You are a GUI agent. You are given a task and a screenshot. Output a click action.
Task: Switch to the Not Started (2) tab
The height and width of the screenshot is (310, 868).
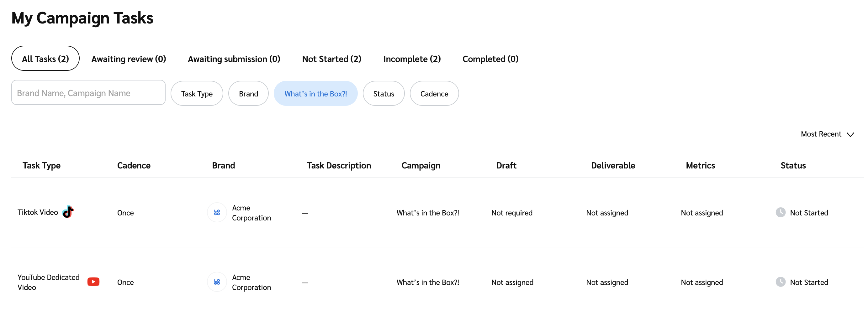point(331,59)
